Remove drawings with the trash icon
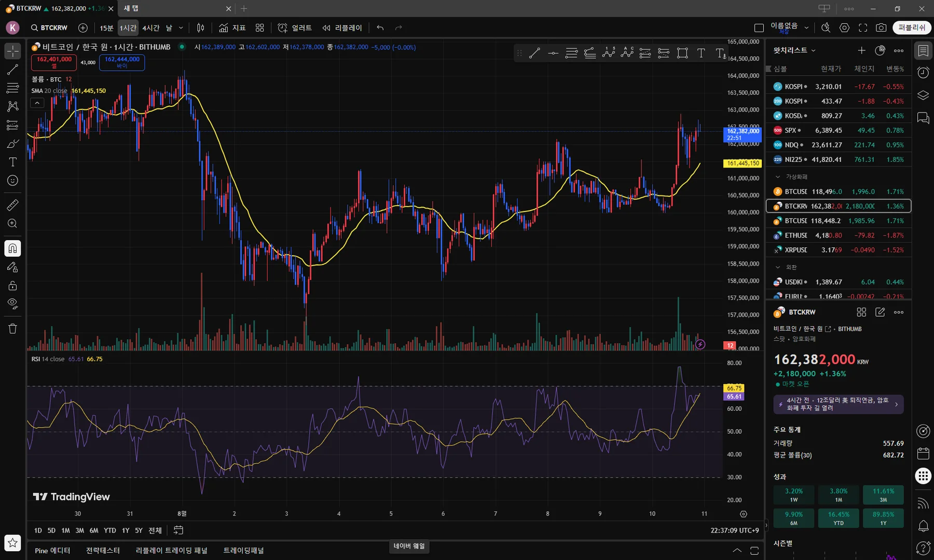 tap(12, 329)
